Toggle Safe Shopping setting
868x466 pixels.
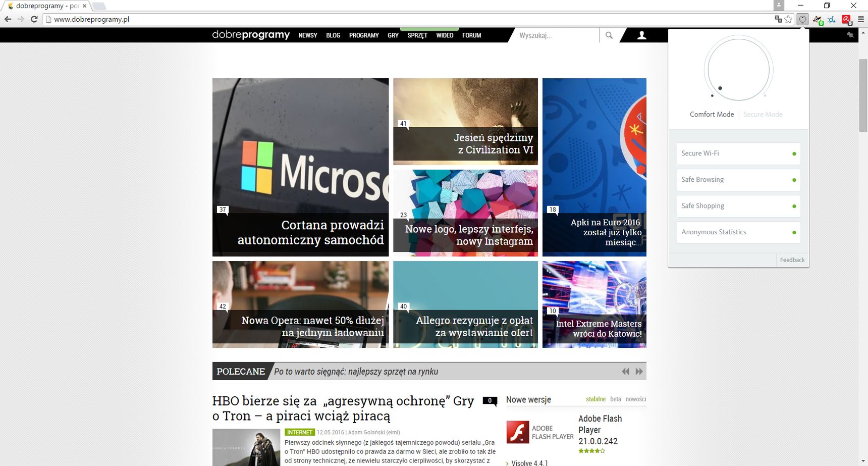pyautogui.click(x=738, y=206)
